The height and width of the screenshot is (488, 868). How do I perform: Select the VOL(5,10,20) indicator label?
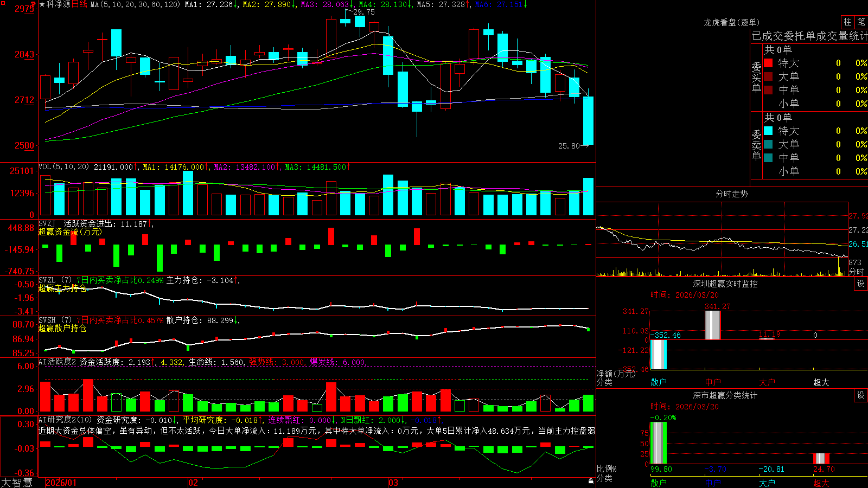[x=63, y=167]
